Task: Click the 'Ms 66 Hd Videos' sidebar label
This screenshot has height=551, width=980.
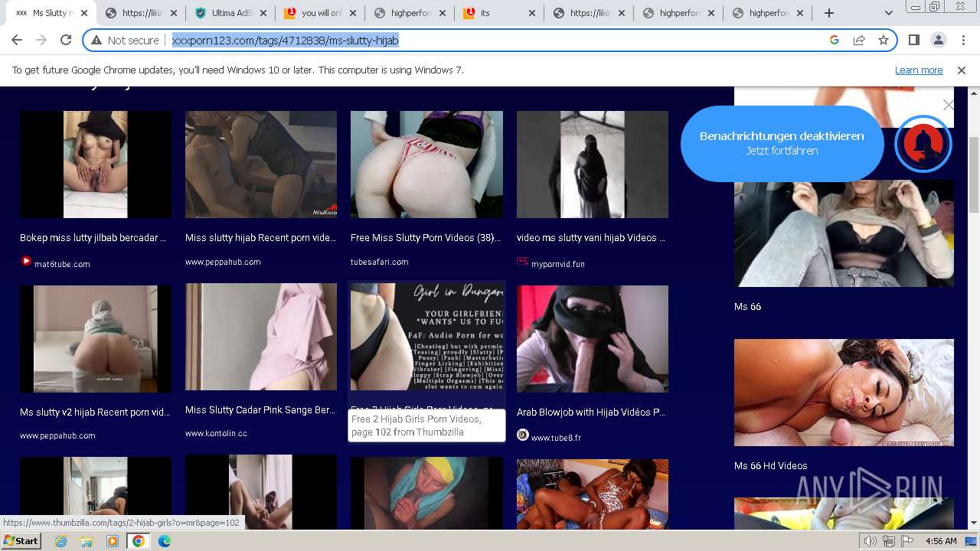Action: [x=770, y=466]
